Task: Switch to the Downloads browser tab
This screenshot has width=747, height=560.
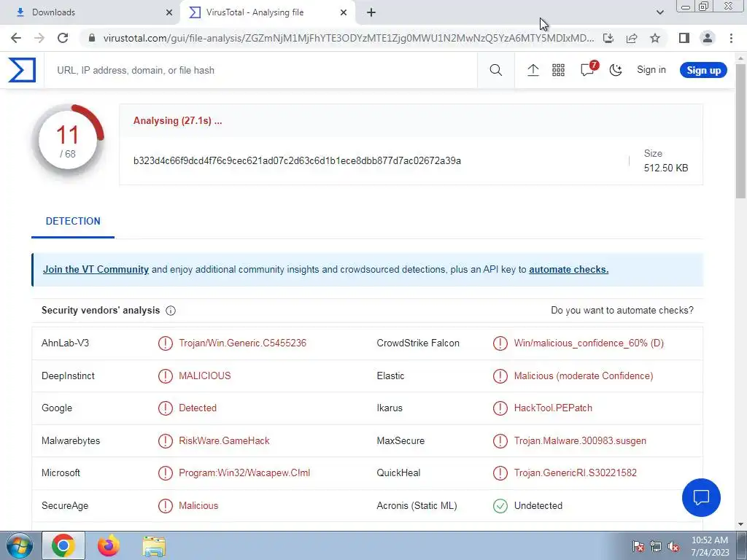Action: 90,12
